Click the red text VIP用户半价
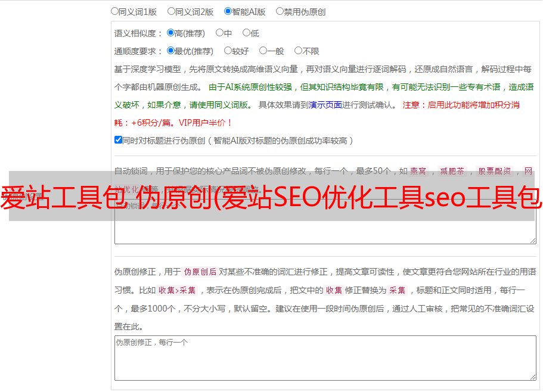The image size is (543, 392). click(x=206, y=123)
